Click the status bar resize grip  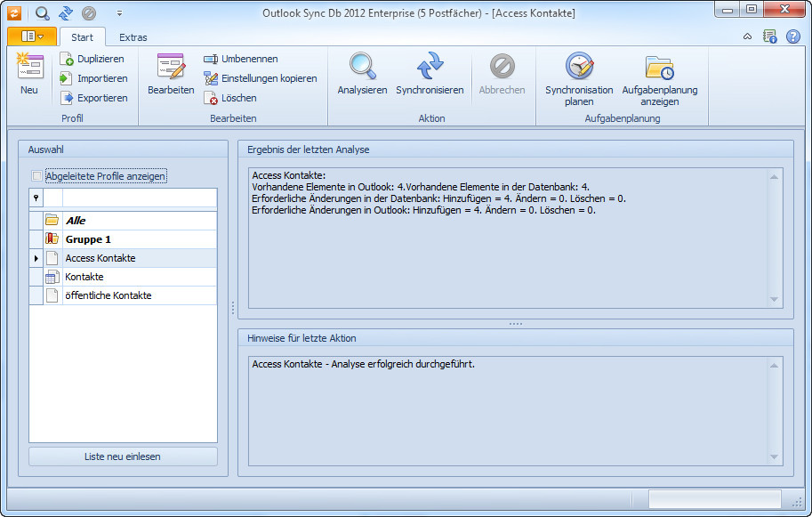797,502
